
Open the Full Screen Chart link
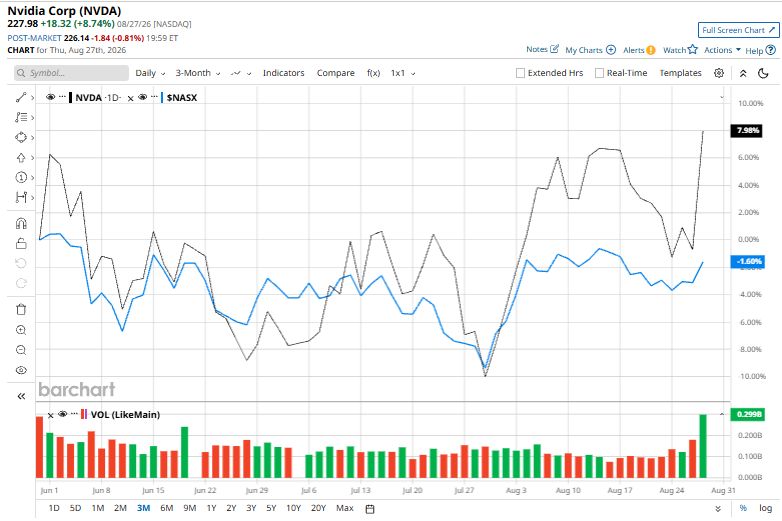739,30
